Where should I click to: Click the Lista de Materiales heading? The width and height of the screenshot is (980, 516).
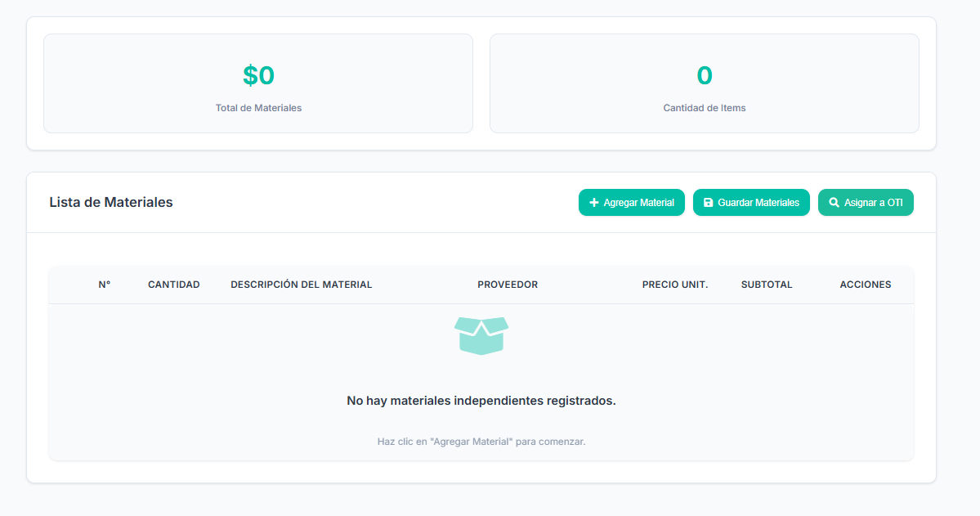(x=111, y=203)
